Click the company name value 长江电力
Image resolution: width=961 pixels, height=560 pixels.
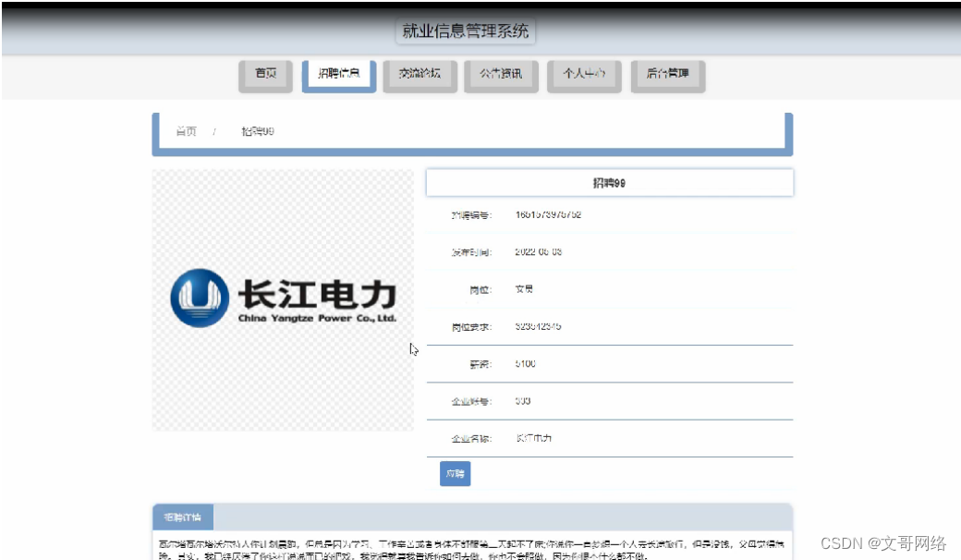coord(533,439)
